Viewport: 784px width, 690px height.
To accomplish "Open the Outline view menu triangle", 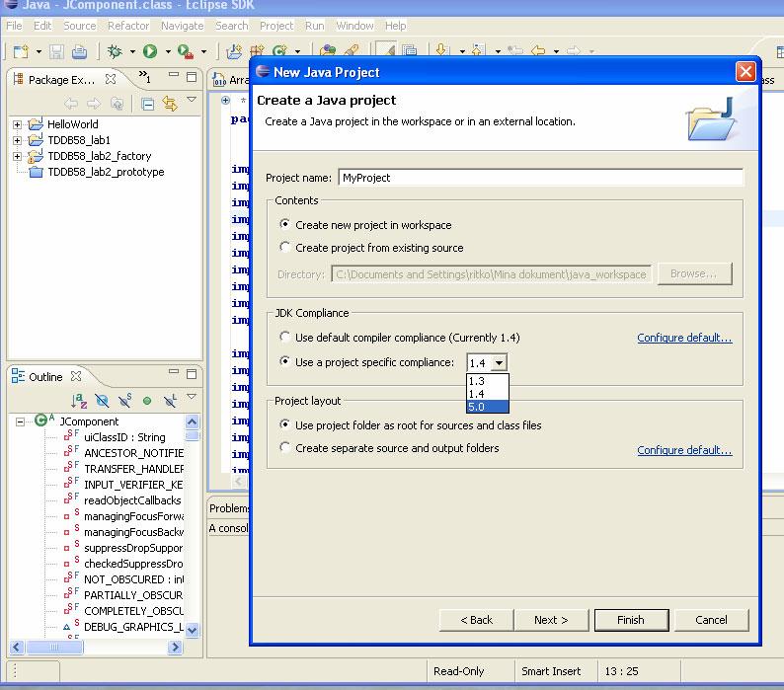I will [192, 396].
